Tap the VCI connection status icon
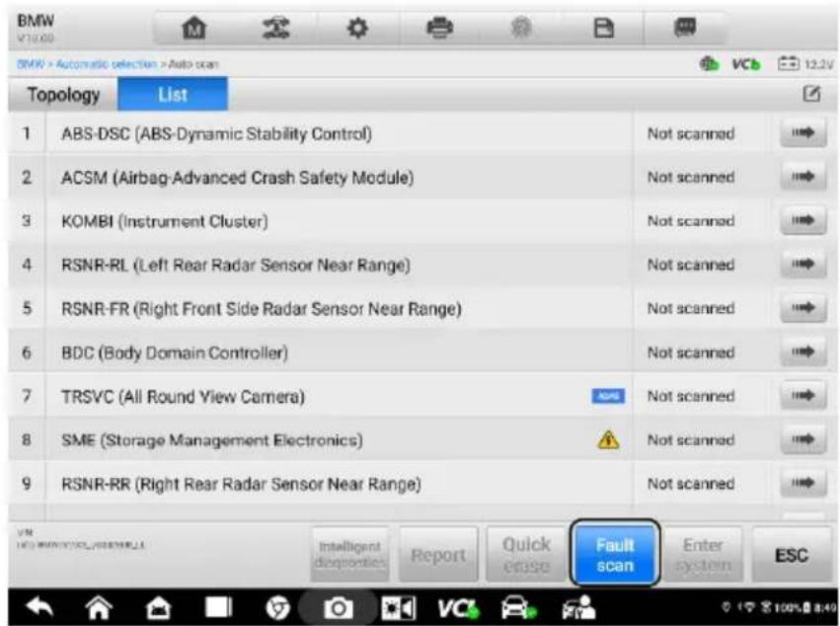840x626 pixels. pos(745,64)
